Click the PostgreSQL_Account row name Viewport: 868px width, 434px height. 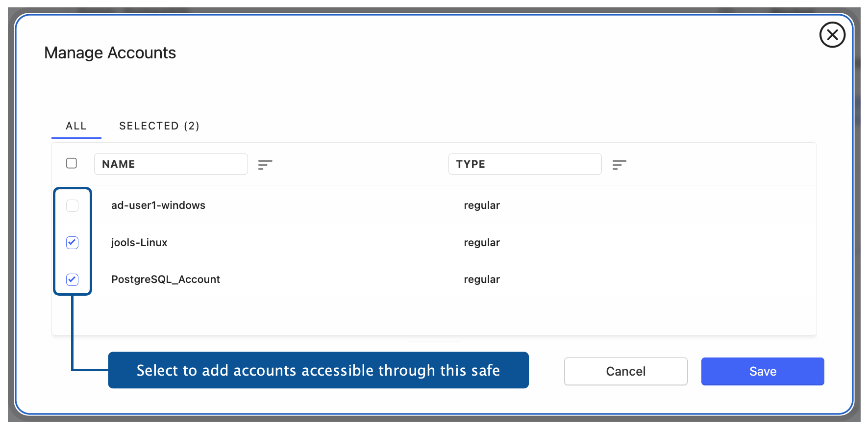click(x=165, y=280)
